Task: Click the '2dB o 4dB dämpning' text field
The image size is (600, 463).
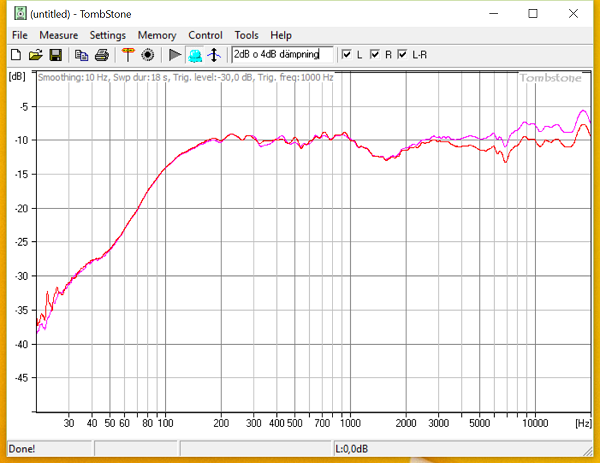Action: [x=282, y=54]
